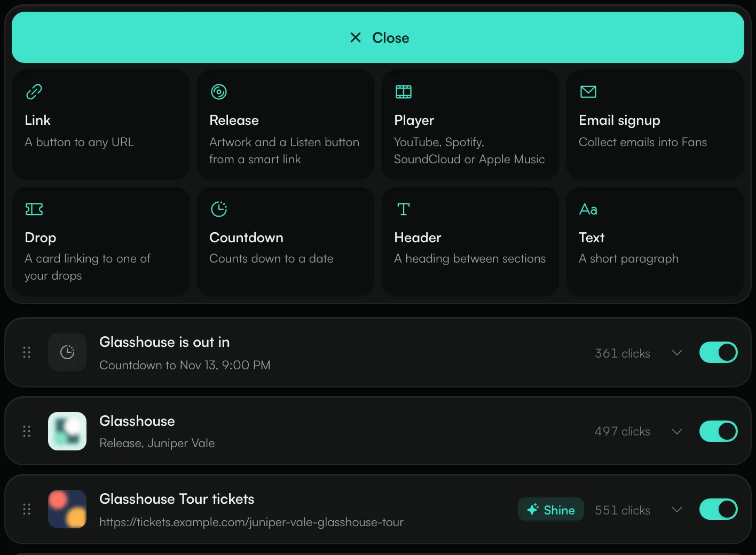This screenshot has width=756, height=555.
Task: Click the 497 clicks count
Action: [x=623, y=431]
